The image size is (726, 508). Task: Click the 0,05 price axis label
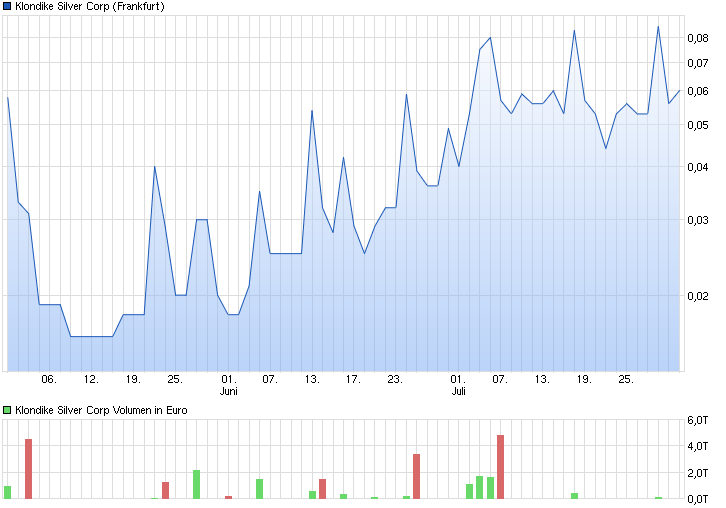click(698, 125)
